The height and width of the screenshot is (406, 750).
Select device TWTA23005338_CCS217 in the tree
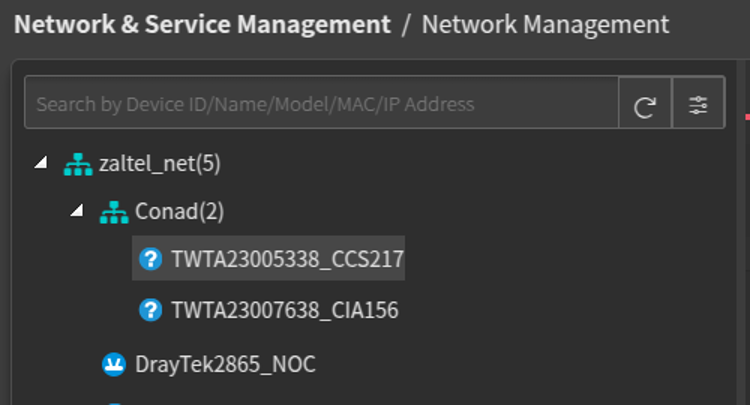pos(288,259)
